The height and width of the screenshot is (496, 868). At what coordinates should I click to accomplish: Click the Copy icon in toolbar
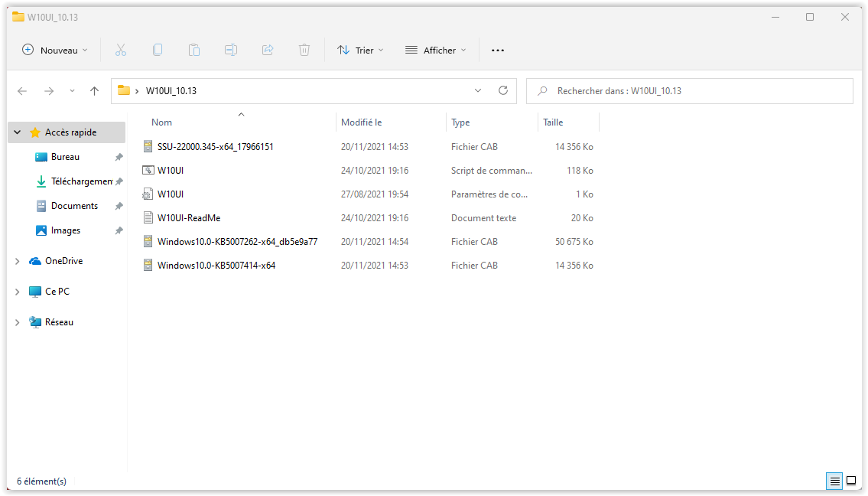tap(158, 50)
